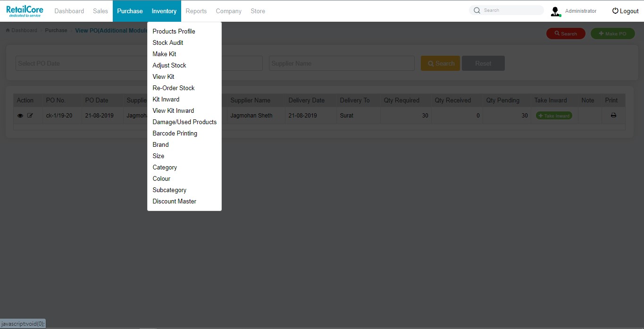Click the orange Search button
This screenshot has width=644, height=329.
pos(440,63)
